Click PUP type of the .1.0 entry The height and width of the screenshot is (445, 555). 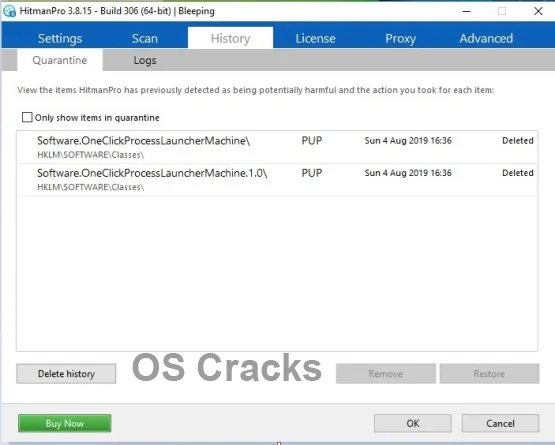pos(312,173)
